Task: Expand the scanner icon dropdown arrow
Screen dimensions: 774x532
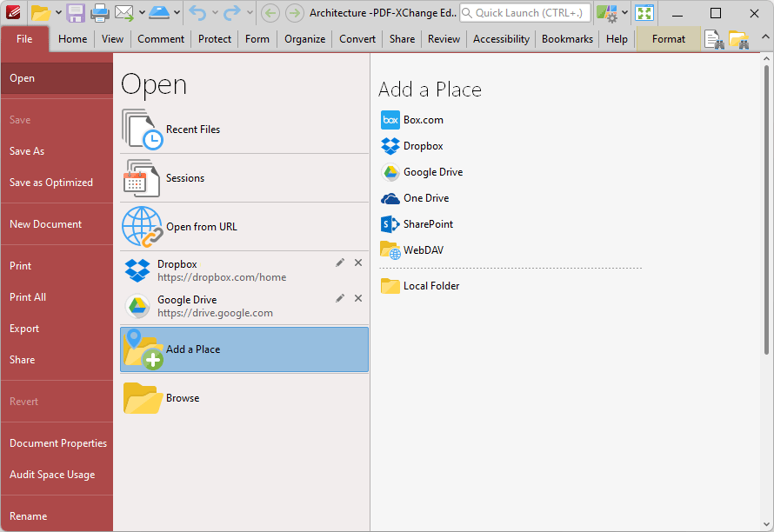Action: point(177,13)
